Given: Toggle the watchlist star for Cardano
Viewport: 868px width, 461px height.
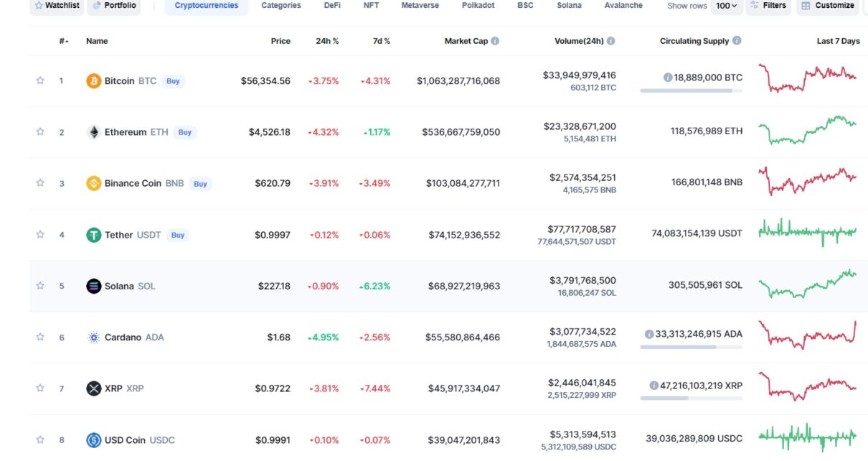Looking at the screenshot, I should 40,337.
